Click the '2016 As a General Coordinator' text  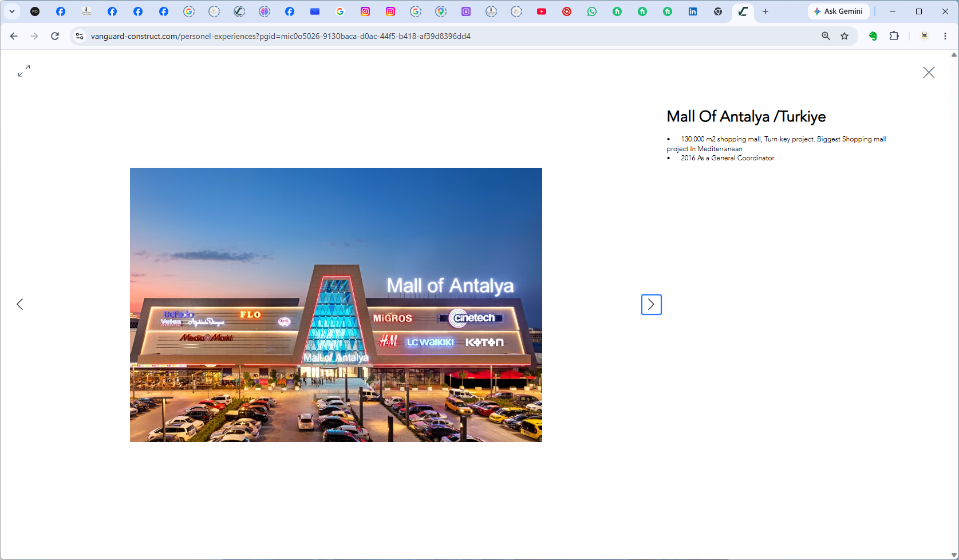[x=727, y=158]
